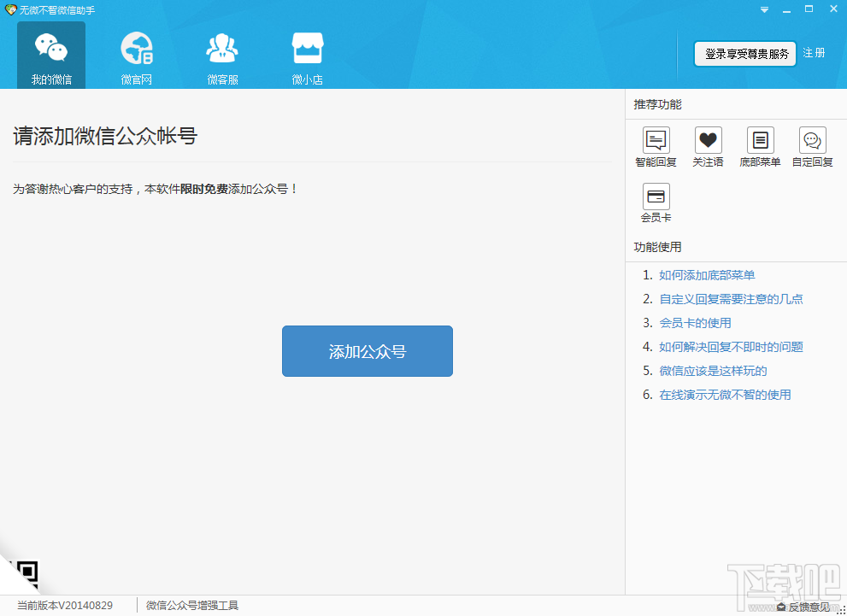The image size is (847, 616).
Task: Click the 注册 register link
Action: 814,53
